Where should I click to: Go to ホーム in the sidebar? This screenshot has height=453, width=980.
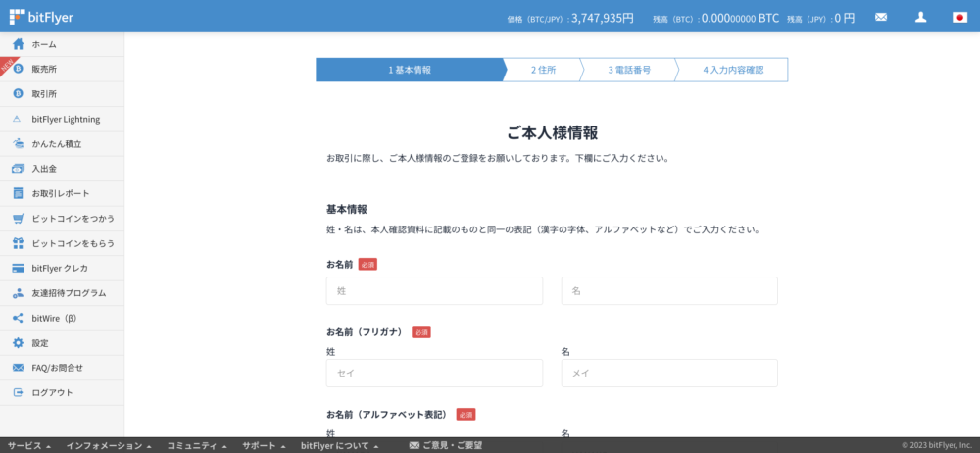coord(44,44)
